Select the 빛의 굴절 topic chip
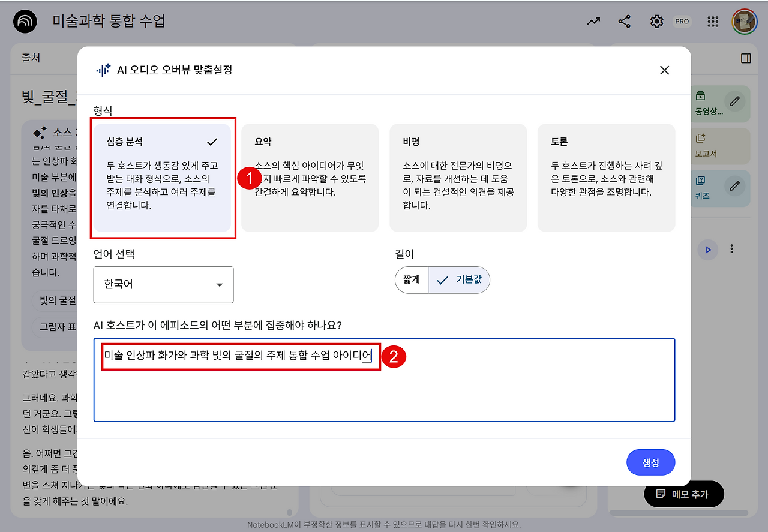 [55, 300]
